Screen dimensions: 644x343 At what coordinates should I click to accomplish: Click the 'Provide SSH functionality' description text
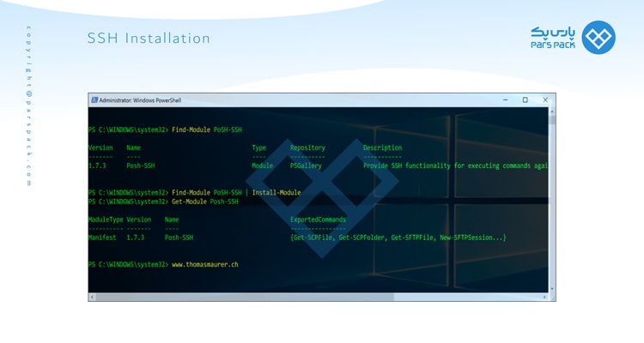455,165
